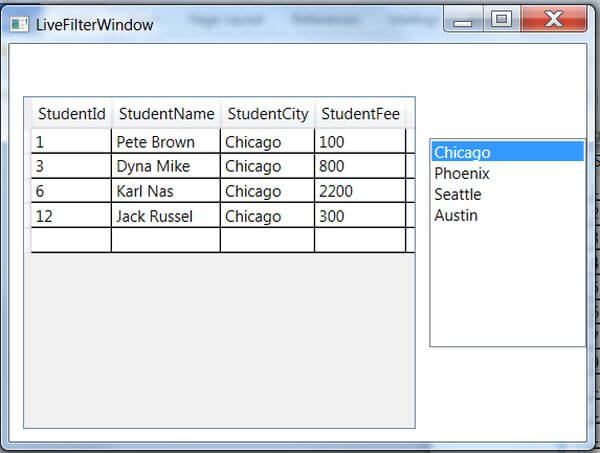Sort by the StudentFee column header
Viewport: 600px width, 453px height.
coord(360,114)
